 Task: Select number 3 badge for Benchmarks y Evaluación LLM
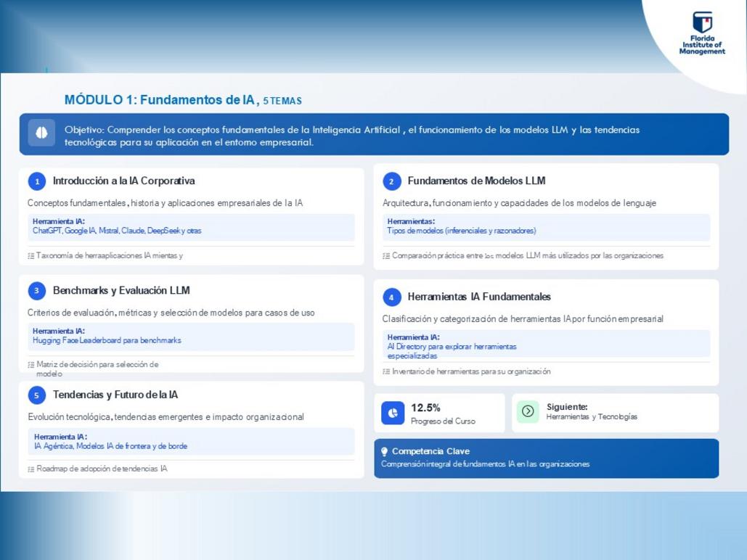pos(37,291)
